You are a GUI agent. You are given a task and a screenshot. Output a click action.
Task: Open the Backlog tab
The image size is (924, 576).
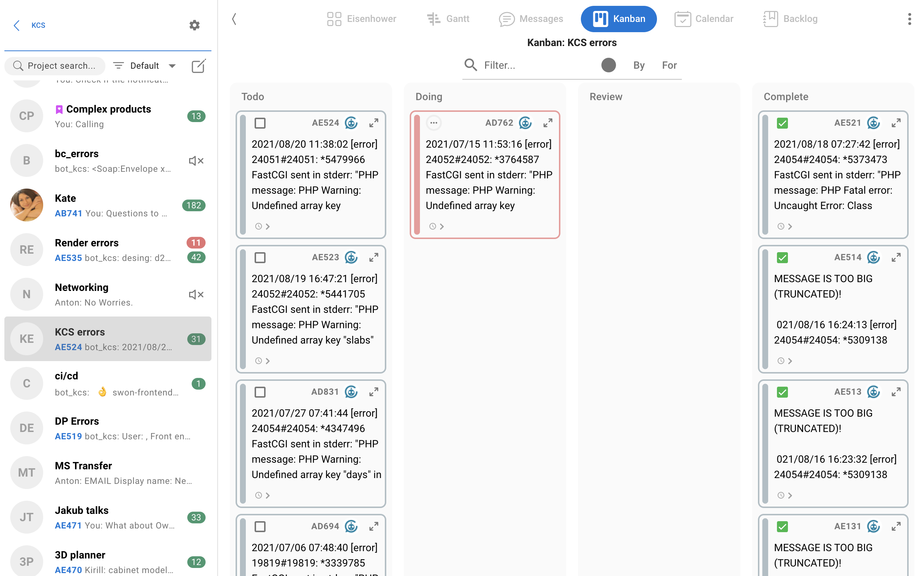[790, 19]
